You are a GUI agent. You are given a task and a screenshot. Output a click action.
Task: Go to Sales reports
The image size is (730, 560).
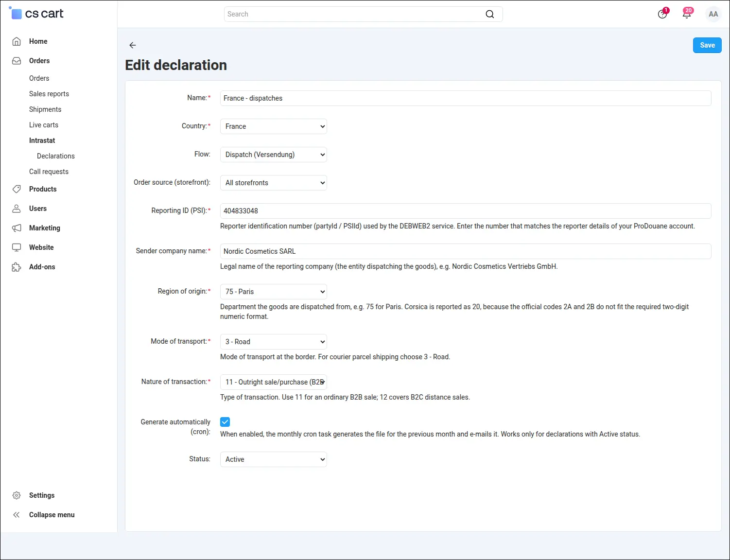(x=49, y=94)
